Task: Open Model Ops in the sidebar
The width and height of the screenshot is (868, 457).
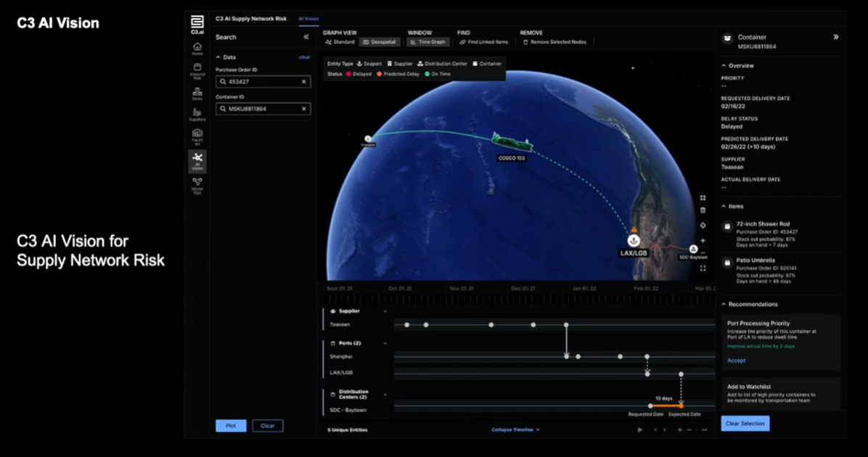Action: pos(197,185)
